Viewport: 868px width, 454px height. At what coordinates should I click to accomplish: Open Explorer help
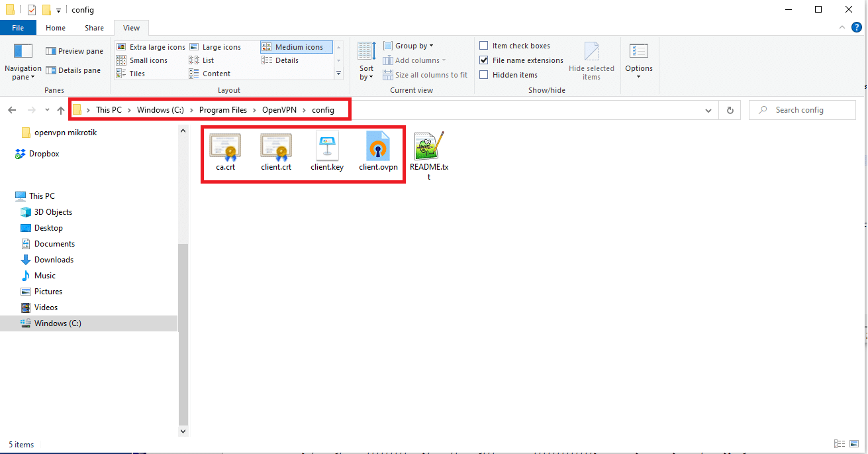coord(857,27)
